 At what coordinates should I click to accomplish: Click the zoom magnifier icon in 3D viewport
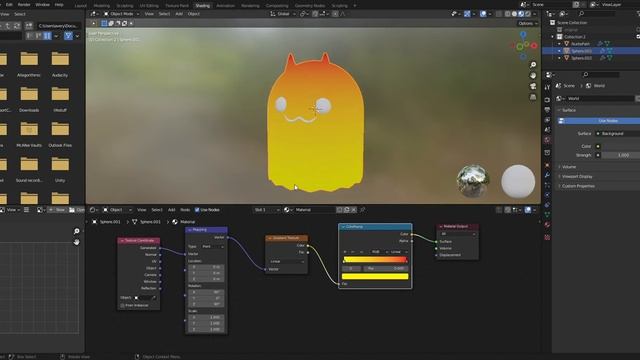point(533,65)
